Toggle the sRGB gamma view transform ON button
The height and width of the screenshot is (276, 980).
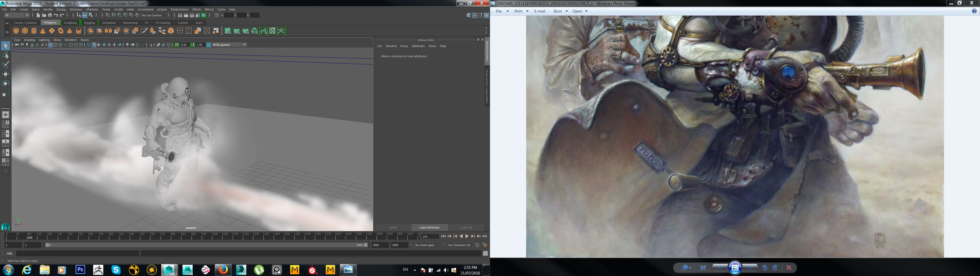[209, 45]
